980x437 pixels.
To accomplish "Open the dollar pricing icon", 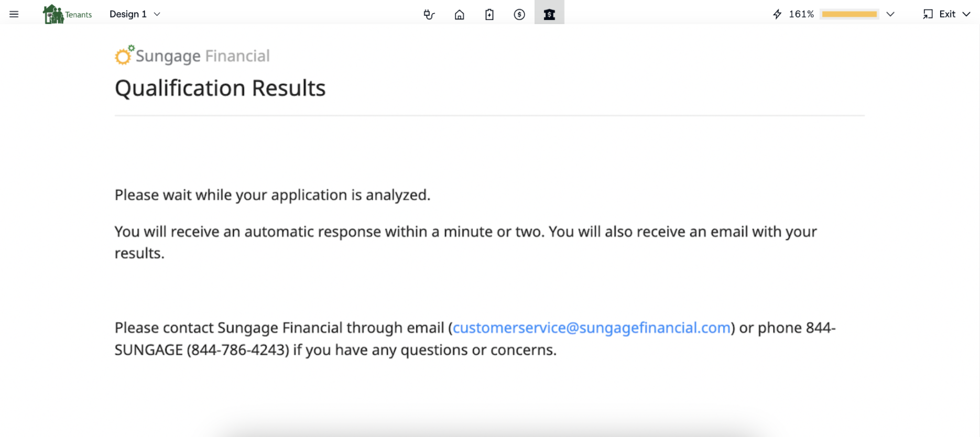I will pyautogui.click(x=519, y=15).
